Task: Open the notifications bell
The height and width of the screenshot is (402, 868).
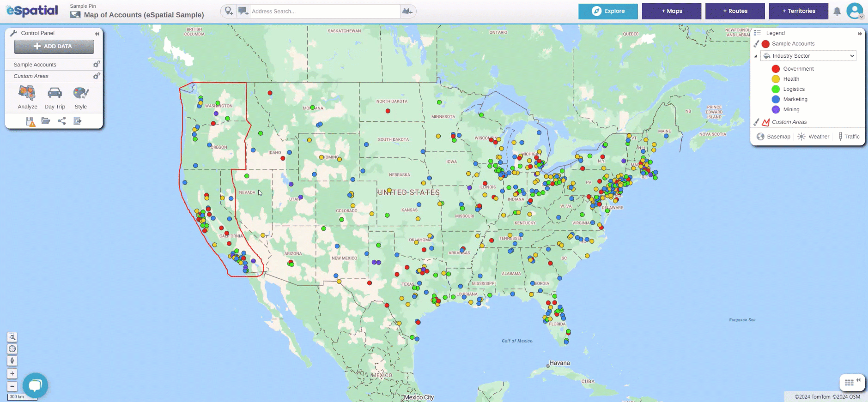Action: (x=837, y=11)
